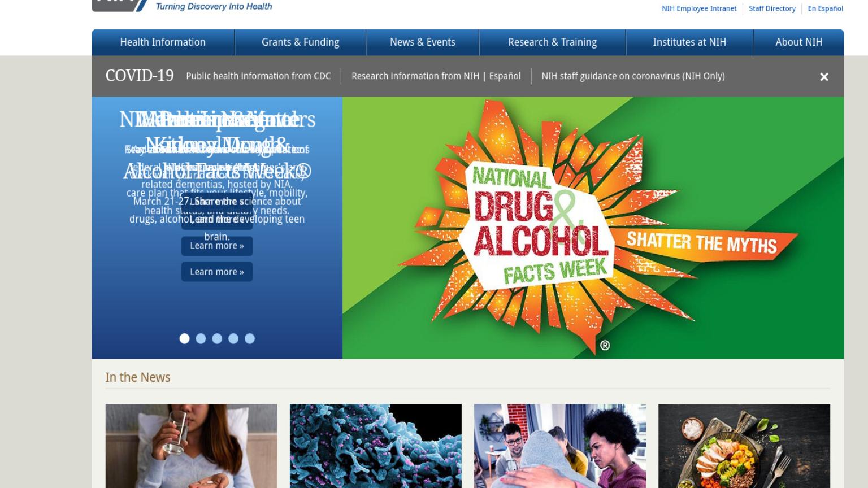The width and height of the screenshot is (868, 488).
Task: Open News & Events menu
Action: pos(423,42)
